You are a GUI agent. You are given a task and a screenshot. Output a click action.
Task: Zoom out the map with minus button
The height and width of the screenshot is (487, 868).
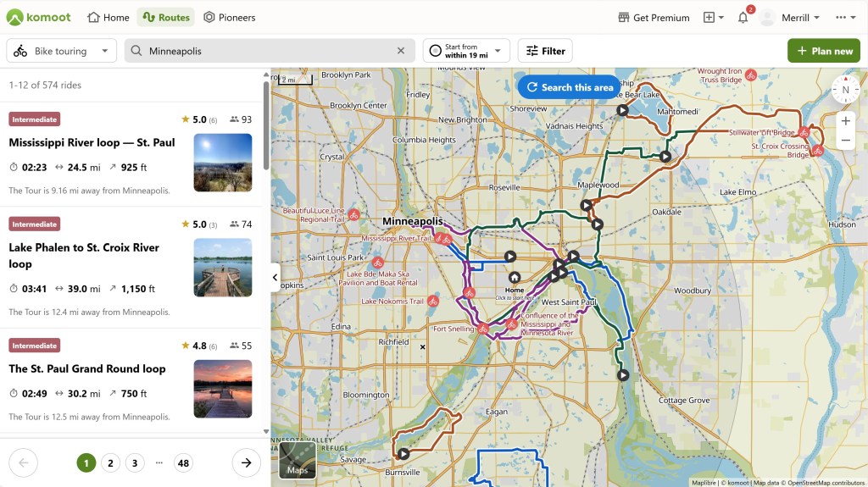(x=845, y=141)
